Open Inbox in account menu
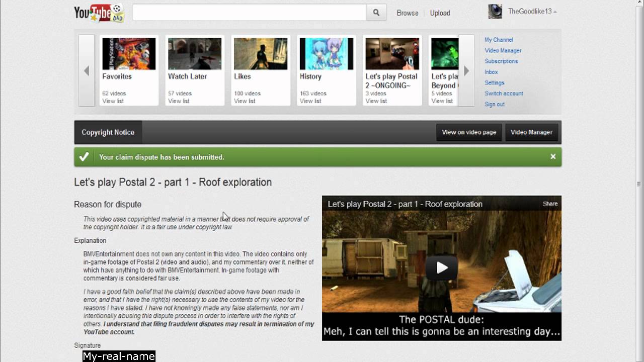 [x=491, y=72]
